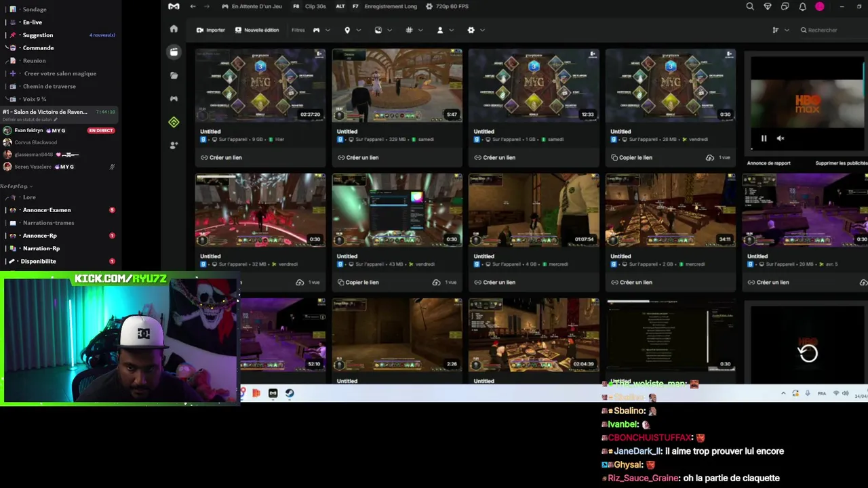Open the folders icon in sidebar
Viewport: 868px width, 488px height.
coord(174,75)
